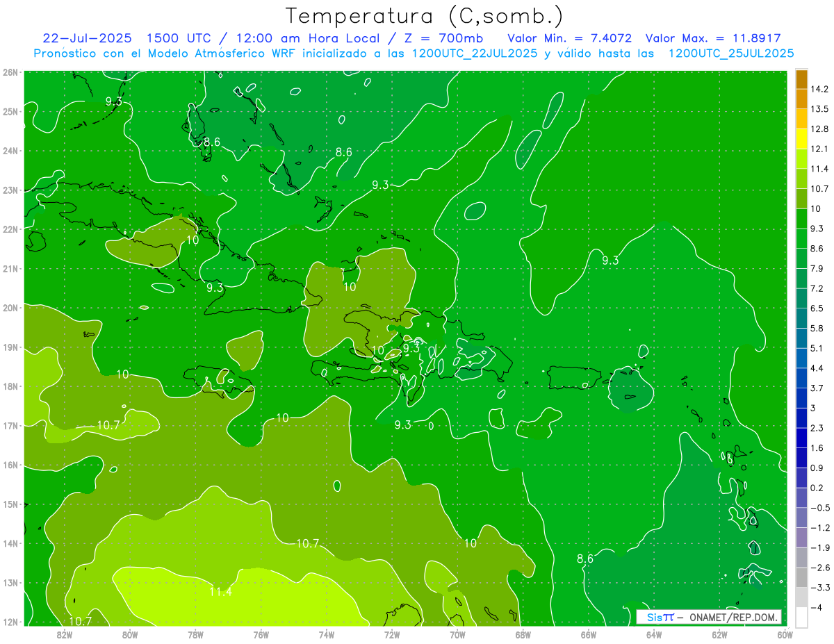834x644 pixels.
Task: Click the white swatch below -4 on scale
Action: point(801,617)
